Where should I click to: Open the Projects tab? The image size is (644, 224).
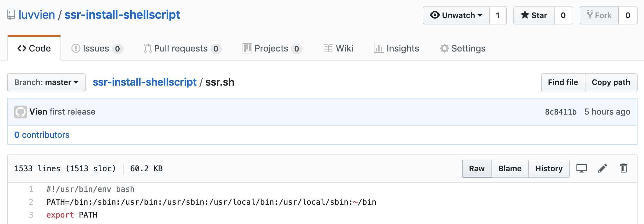click(x=272, y=48)
